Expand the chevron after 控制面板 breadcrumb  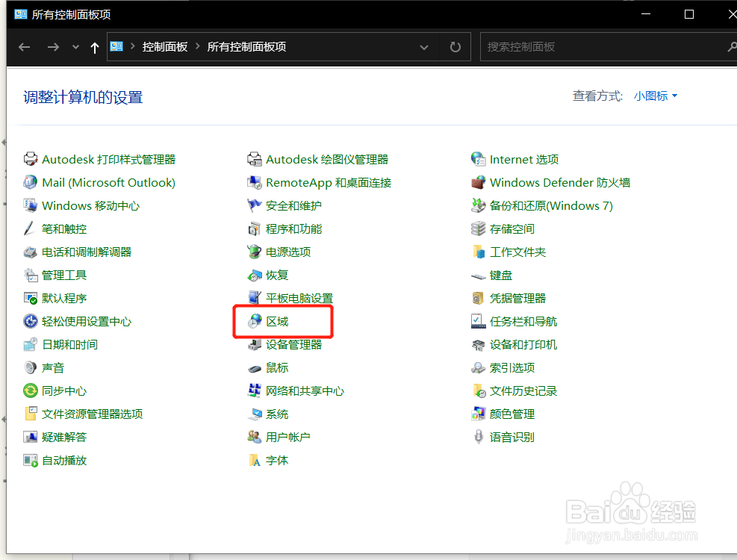(x=197, y=46)
